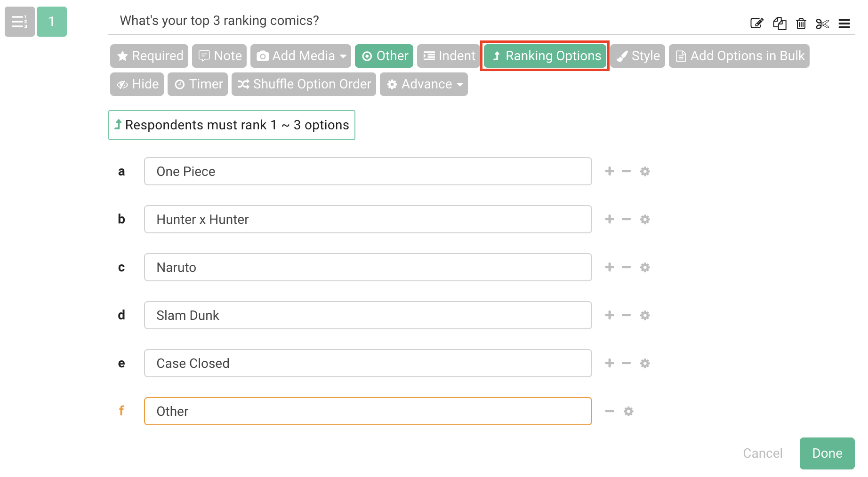Viewport: 868px width, 477px height.
Task: Cancel editing the question
Action: [x=762, y=453]
